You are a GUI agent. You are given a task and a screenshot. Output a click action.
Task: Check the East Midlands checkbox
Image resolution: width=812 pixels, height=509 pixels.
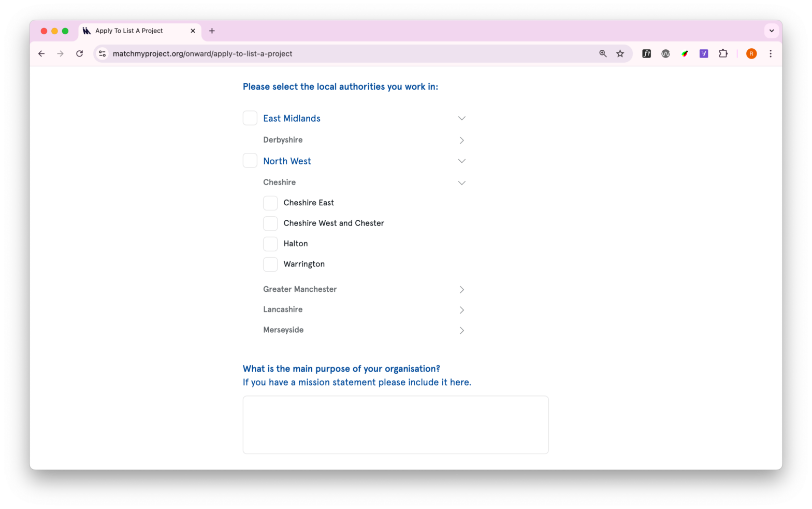250,118
